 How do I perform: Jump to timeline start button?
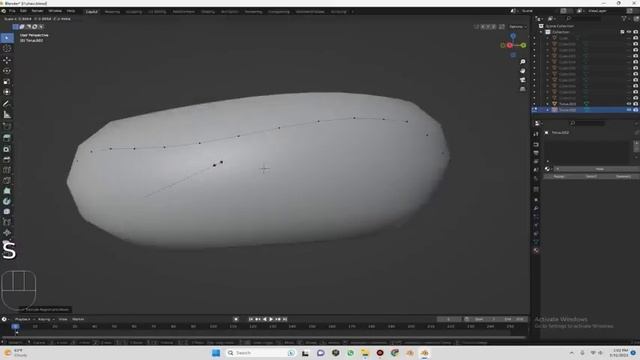(x=251, y=319)
